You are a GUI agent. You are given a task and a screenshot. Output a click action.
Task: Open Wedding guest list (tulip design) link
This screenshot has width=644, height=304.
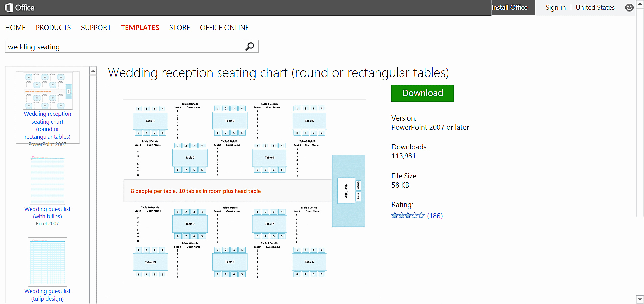click(x=47, y=295)
